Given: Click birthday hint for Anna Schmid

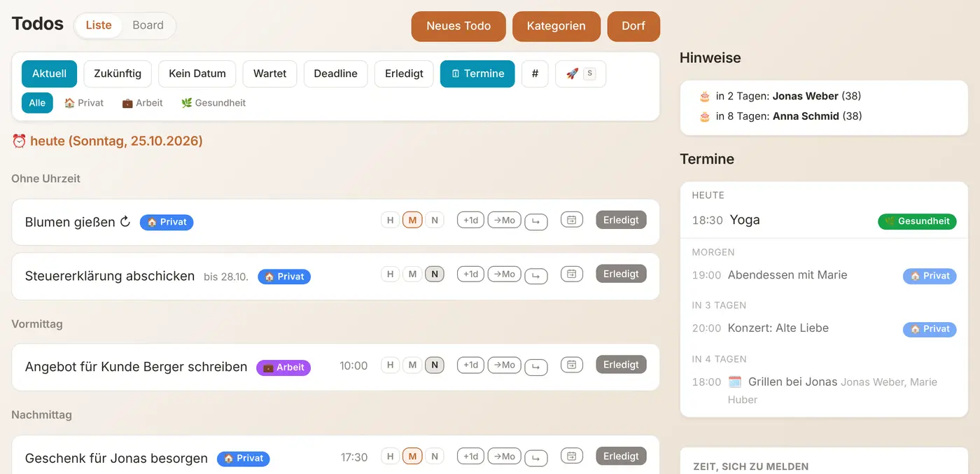Looking at the screenshot, I should tap(780, 116).
